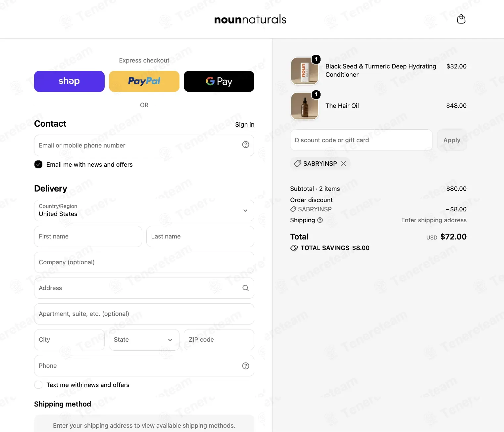Click the Total Savings tag icon
This screenshot has width=504, height=432.
pos(294,248)
